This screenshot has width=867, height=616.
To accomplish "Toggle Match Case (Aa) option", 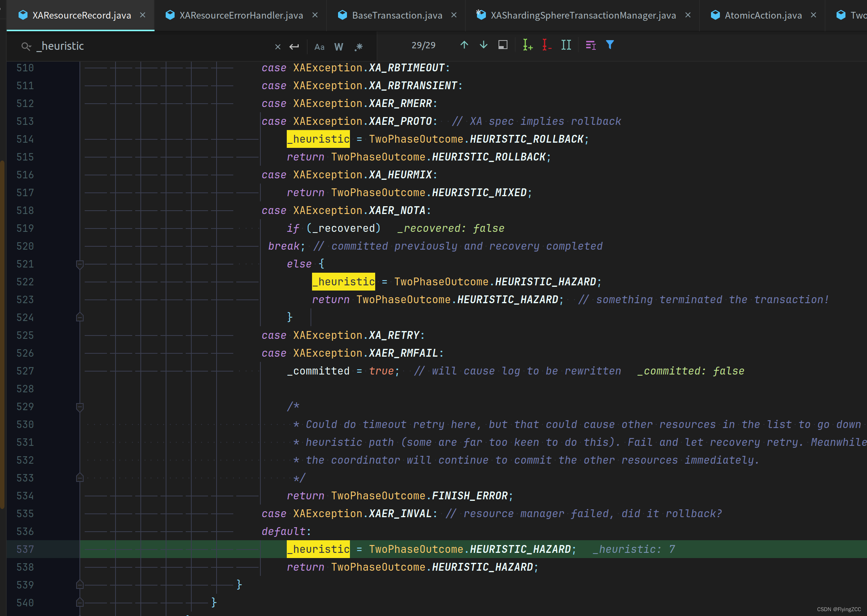I will tap(319, 47).
